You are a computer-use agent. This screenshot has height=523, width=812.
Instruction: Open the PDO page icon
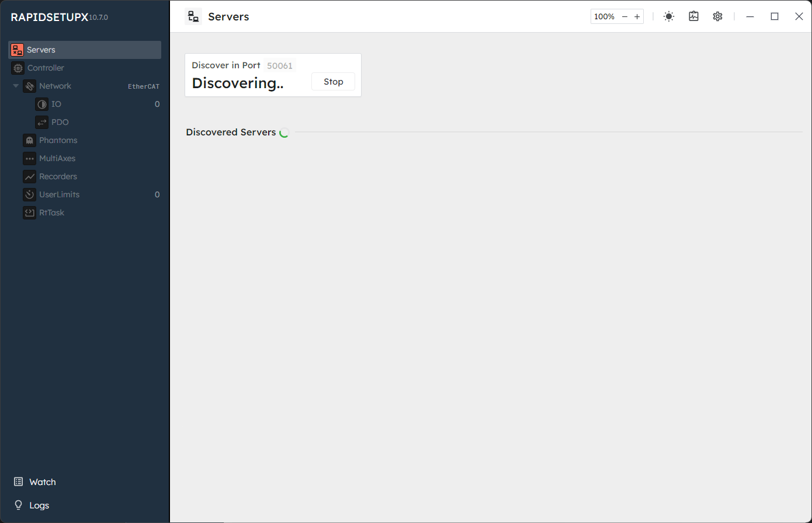42,123
